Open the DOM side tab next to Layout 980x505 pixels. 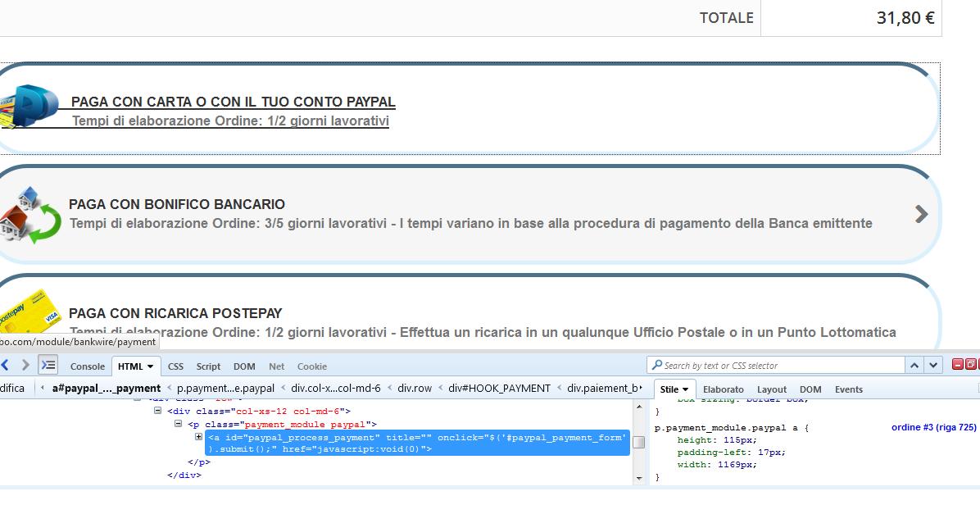810,389
